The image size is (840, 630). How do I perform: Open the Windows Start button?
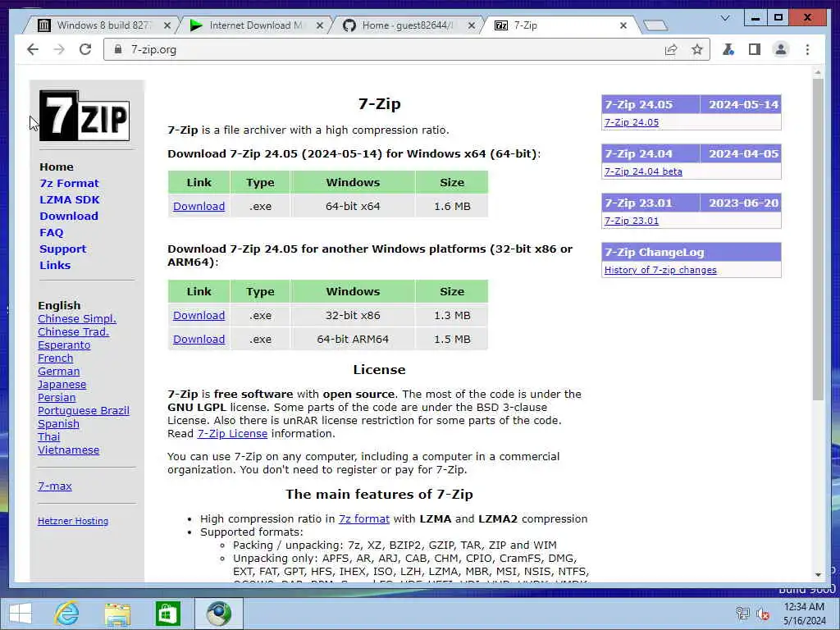[21, 614]
